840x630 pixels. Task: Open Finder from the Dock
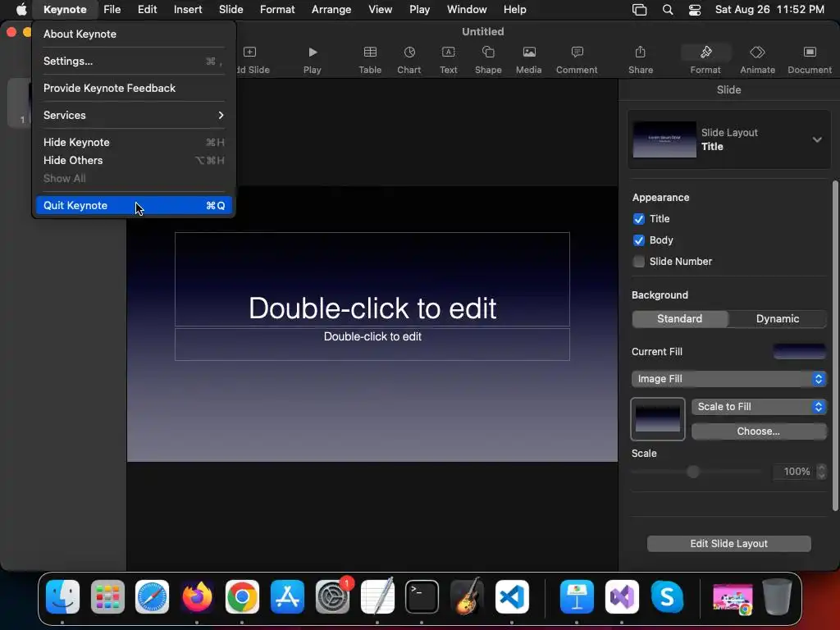click(x=62, y=597)
